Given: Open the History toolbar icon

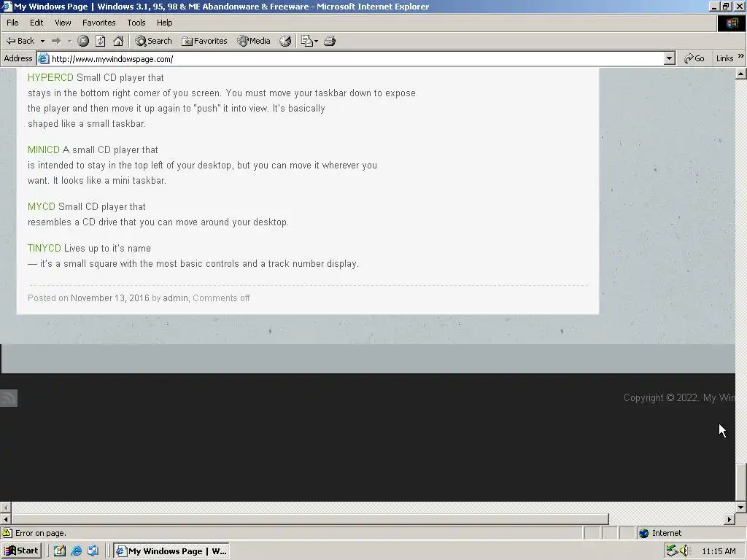Looking at the screenshot, I should [x=285, y=41].
